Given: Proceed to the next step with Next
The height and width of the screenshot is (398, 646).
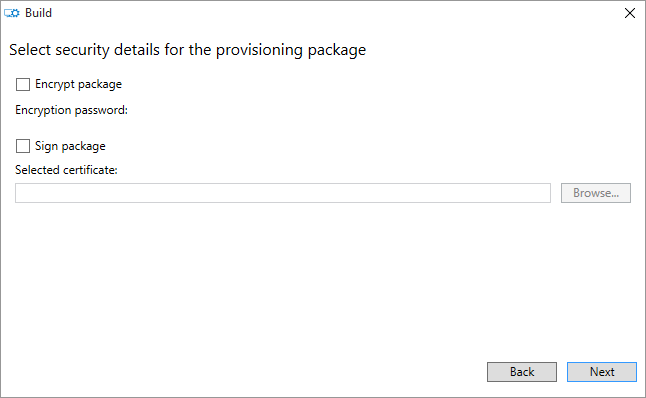Looking at the screenshot, I should click(602, 372).
